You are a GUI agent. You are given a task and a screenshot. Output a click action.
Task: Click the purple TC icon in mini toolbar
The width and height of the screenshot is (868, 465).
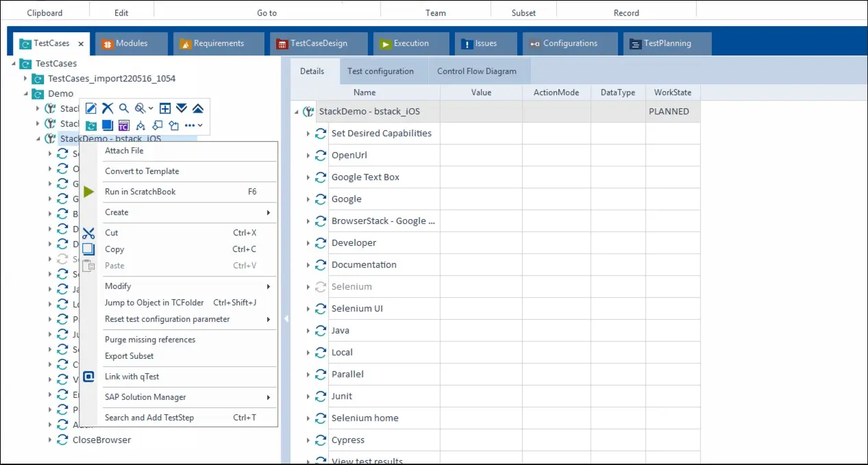point(123,125)
